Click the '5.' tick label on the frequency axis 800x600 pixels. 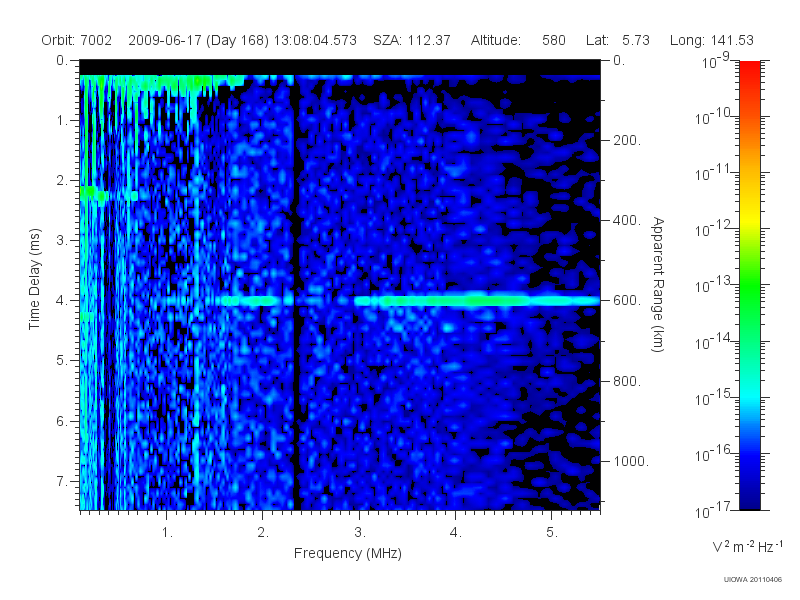pos(552,532)
